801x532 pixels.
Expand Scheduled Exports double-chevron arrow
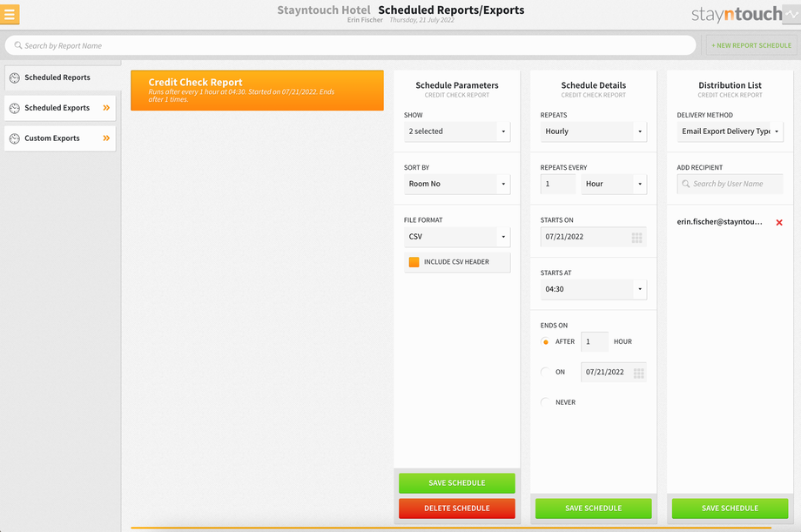coord(106,108)
